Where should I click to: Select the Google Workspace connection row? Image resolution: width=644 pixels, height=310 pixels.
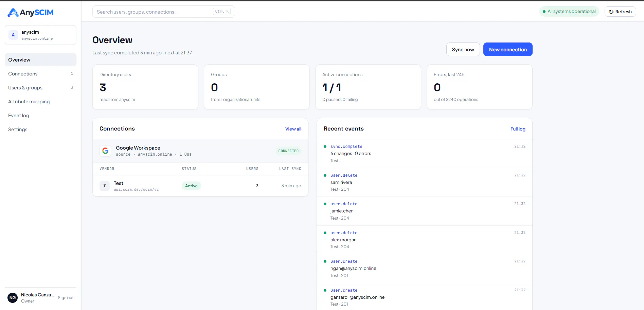(200, 151)
